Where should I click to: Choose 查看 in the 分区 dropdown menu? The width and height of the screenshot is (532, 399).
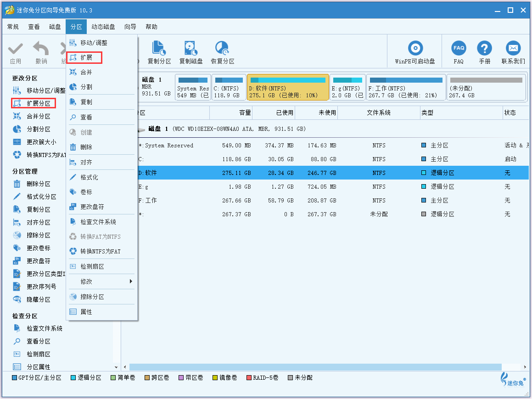click(102, 117)
